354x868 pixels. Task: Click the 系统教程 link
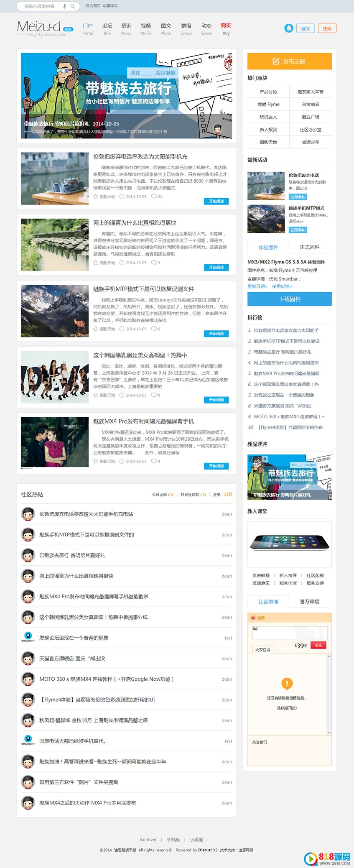tap(261, 575)
